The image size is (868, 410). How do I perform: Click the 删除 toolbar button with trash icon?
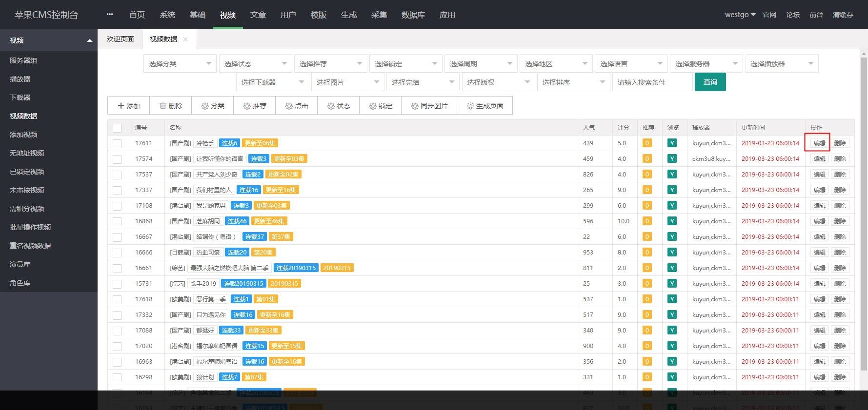[x=171, y=106]
